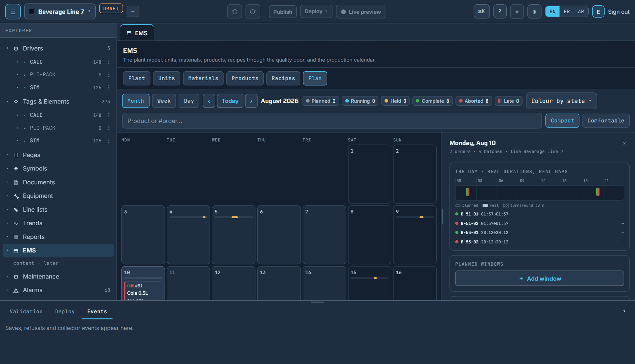Open the Beverage Line 7 project dropdown
Screen dimensions: 635x364
[60, 12]
